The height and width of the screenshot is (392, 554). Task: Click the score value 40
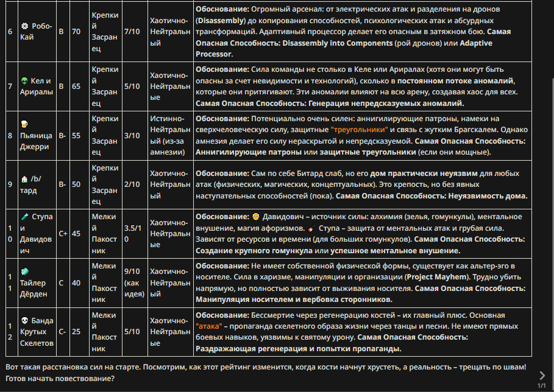pyautogui.click(x=76, y=282)
